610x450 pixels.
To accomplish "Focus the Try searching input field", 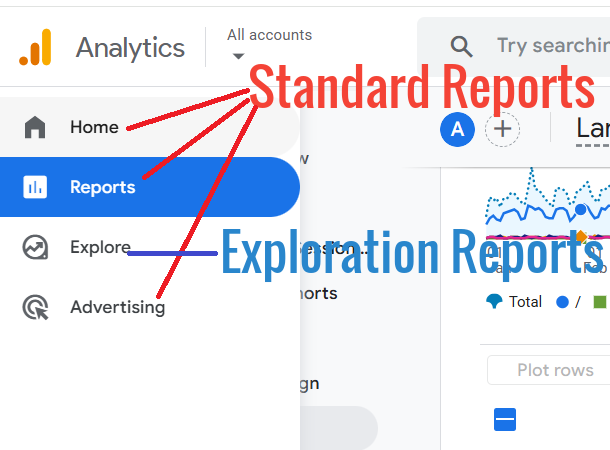I will click(514, 46).
